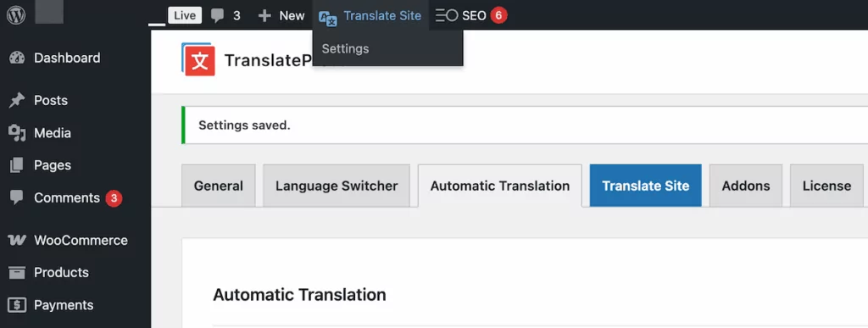The height and width of the screenshot is (328, 868).
Task: Click the Payments dollar icon
Action: point(17,305)
